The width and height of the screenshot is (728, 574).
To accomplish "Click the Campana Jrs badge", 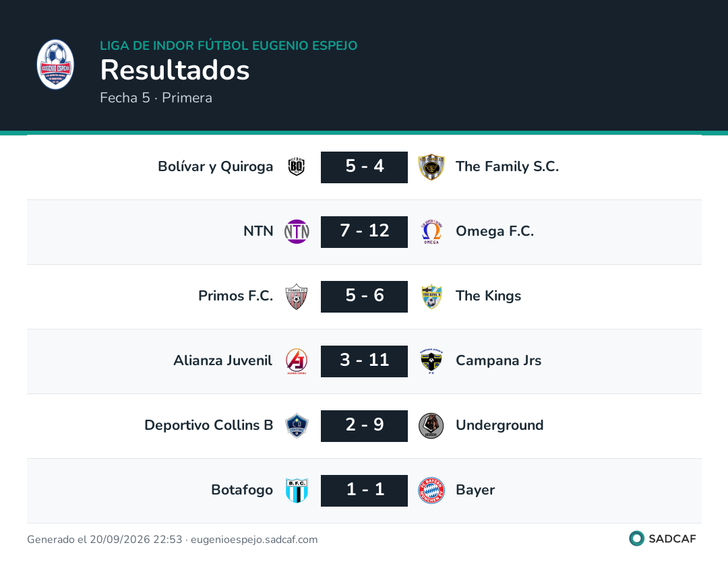I will [431, 361].
